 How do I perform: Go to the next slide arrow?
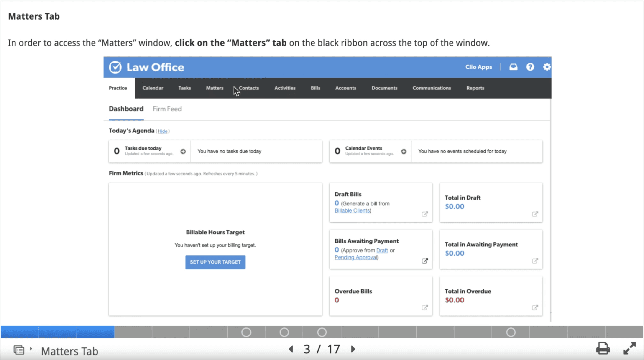coord(353,349)
